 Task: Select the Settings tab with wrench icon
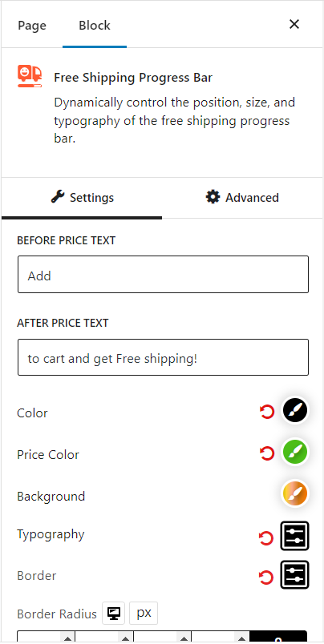(x=82, y=198)
